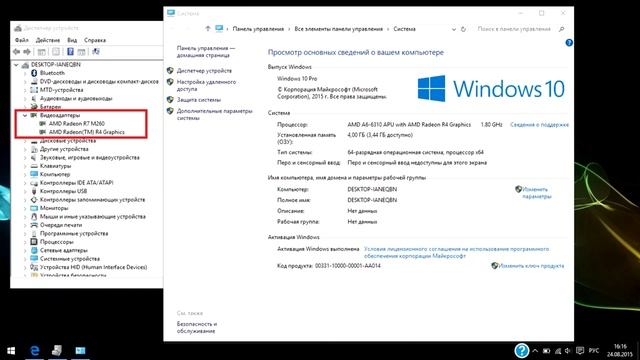The image size is (640, 360).
Task: Click the Клавиатуры keyboard icon
Action: pos(34,166)
